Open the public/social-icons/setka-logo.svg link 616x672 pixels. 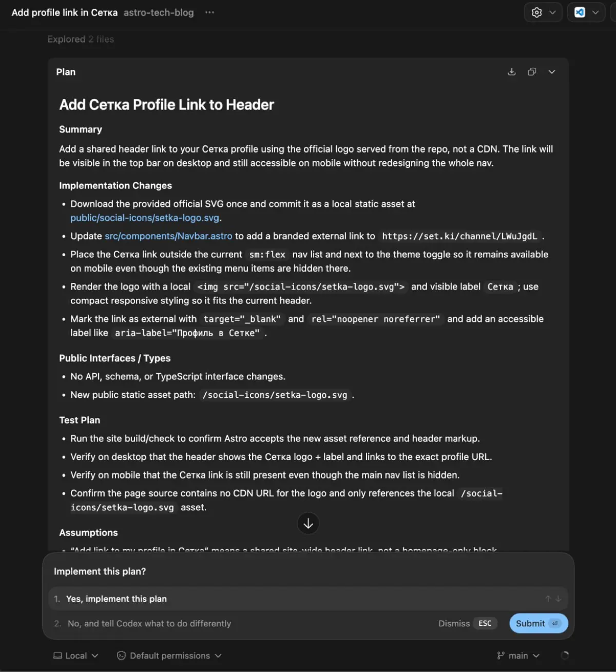[145, 218]
